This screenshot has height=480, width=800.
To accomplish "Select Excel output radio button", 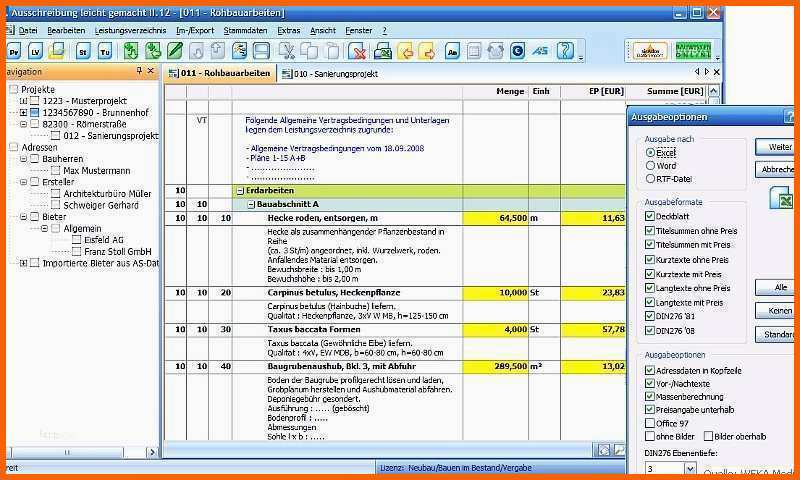I will [650, 153].
